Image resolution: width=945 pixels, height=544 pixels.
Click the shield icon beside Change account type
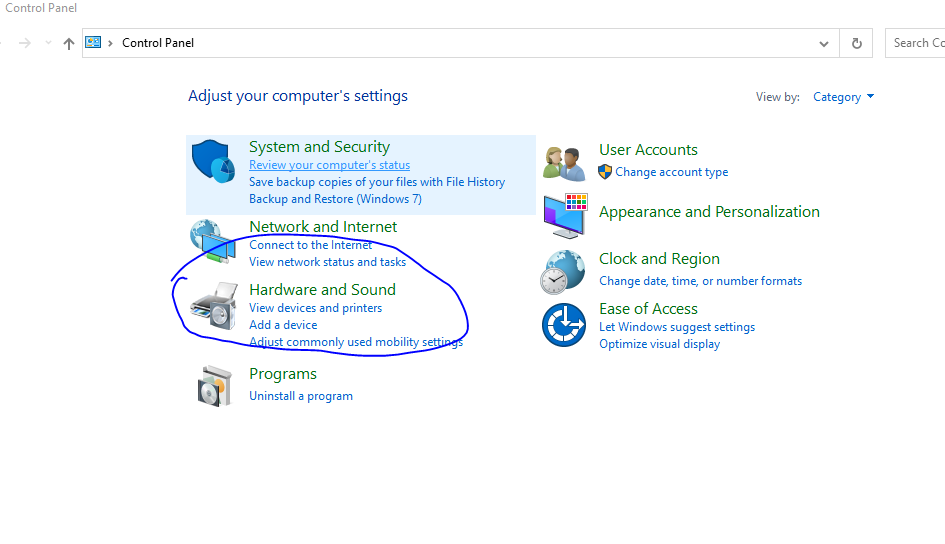click(605, 172)
